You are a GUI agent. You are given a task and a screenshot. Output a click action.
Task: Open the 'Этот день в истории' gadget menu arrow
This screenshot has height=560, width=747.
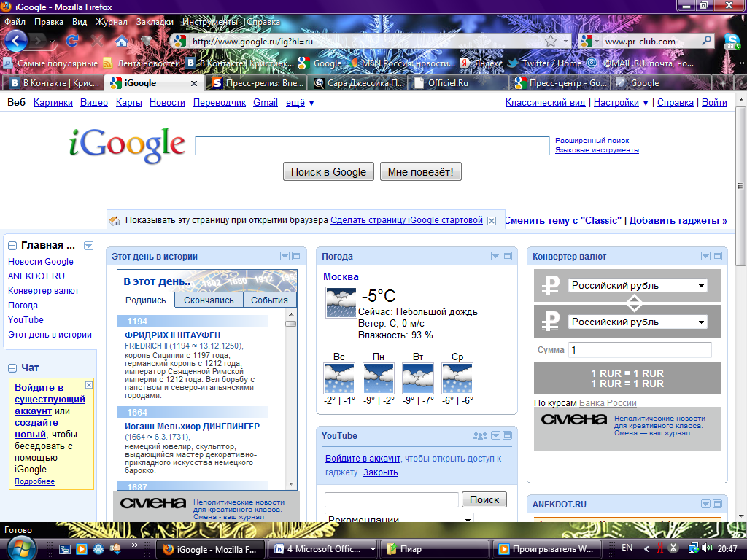(285, 256)
